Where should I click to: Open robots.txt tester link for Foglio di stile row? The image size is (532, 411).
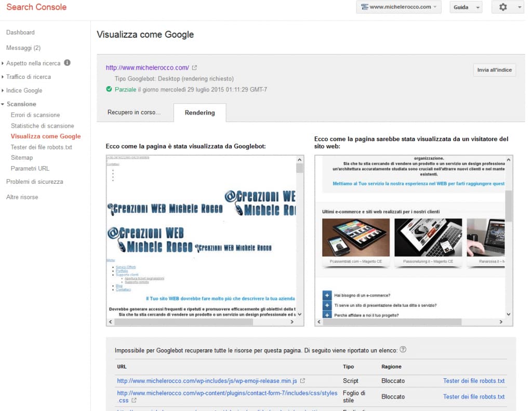[474, 396]
